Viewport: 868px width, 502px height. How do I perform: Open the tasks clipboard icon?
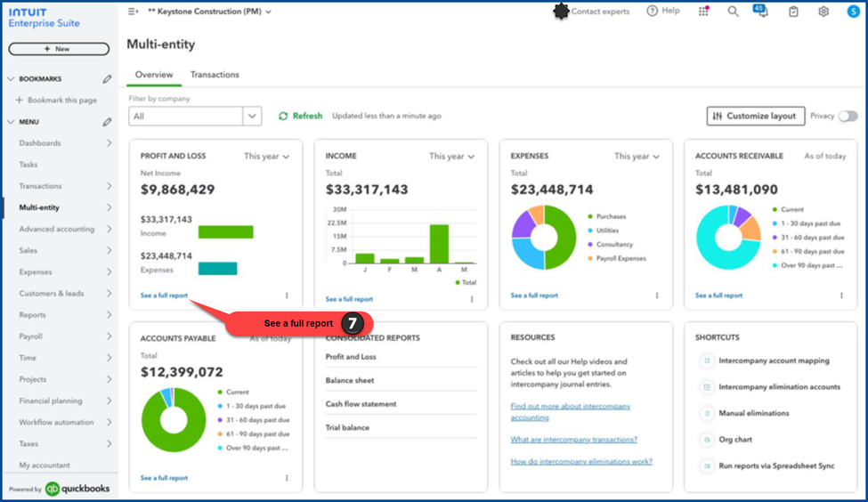pos(793,11)
